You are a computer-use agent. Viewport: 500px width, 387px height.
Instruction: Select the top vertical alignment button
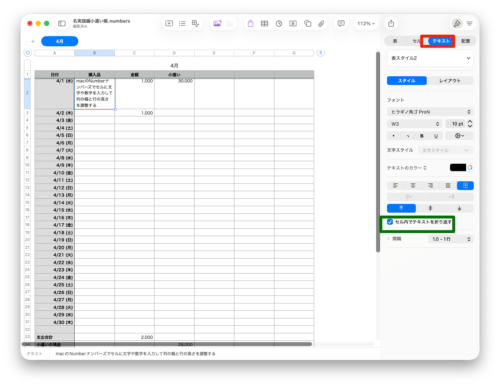[401, 208]
